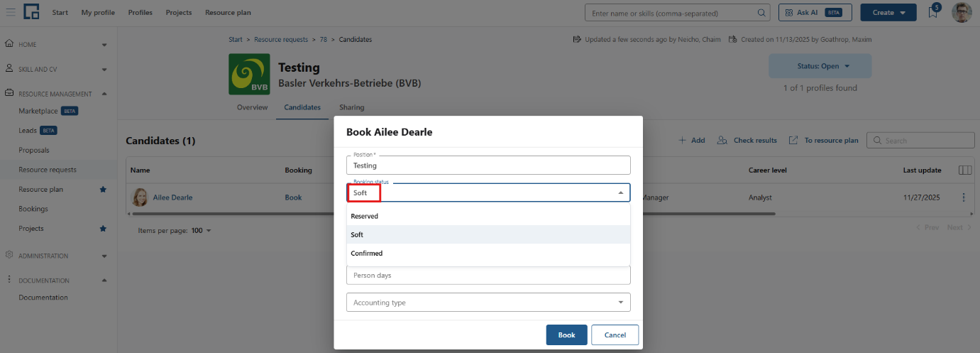980x353 pixels.
Task: Open the column settings icon in table header
Action: point(964,170)
